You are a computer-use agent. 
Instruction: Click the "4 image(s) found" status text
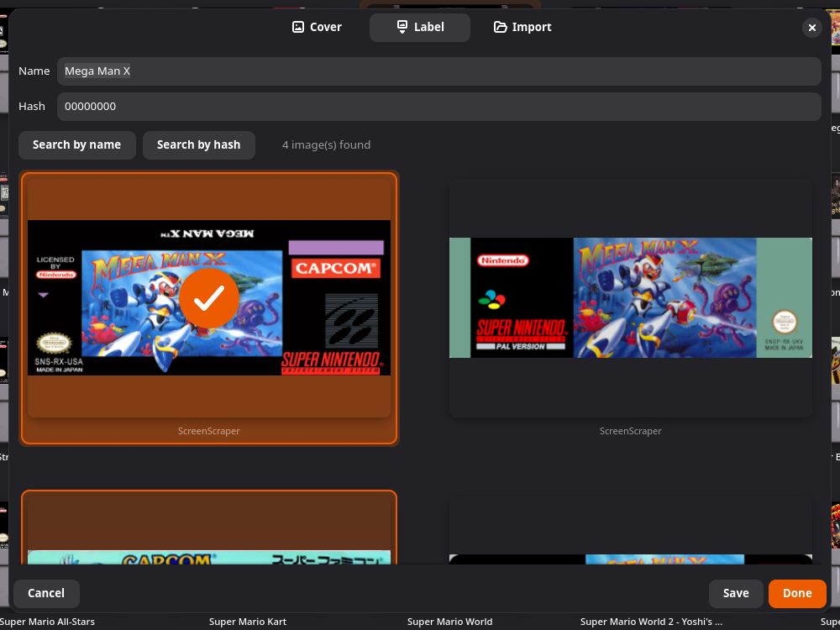point(326,145)
